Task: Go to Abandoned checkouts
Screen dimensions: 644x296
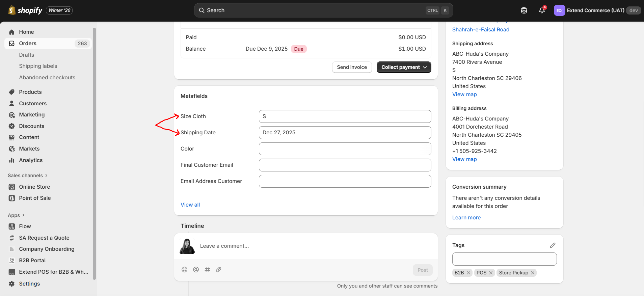Action: coord(47,77)
